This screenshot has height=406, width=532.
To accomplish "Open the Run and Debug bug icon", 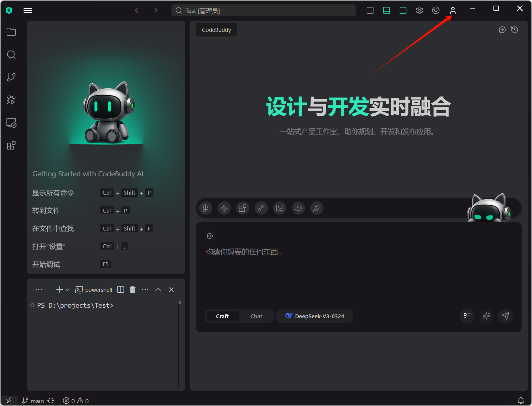I will (x=11, y=100).
